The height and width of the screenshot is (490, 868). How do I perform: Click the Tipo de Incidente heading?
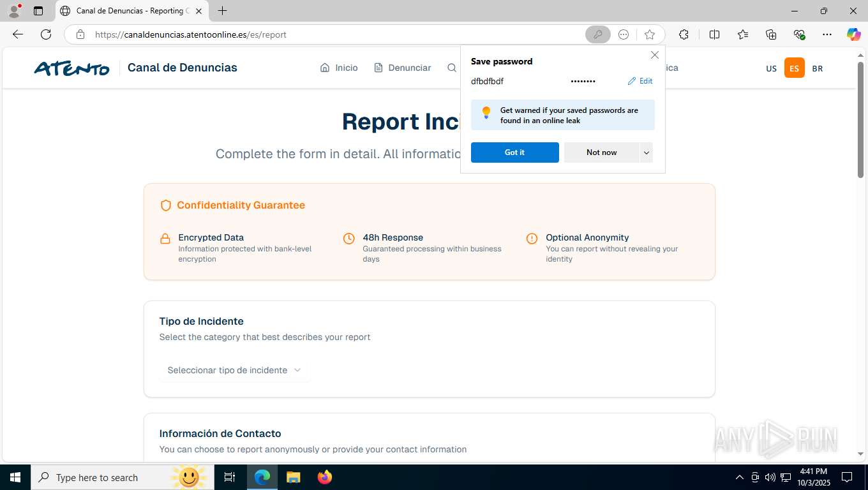[x=201, y=321]
